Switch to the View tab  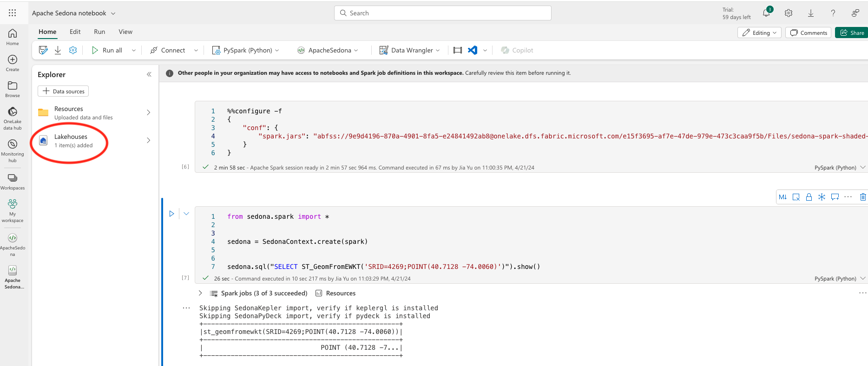tap(125, 32)
